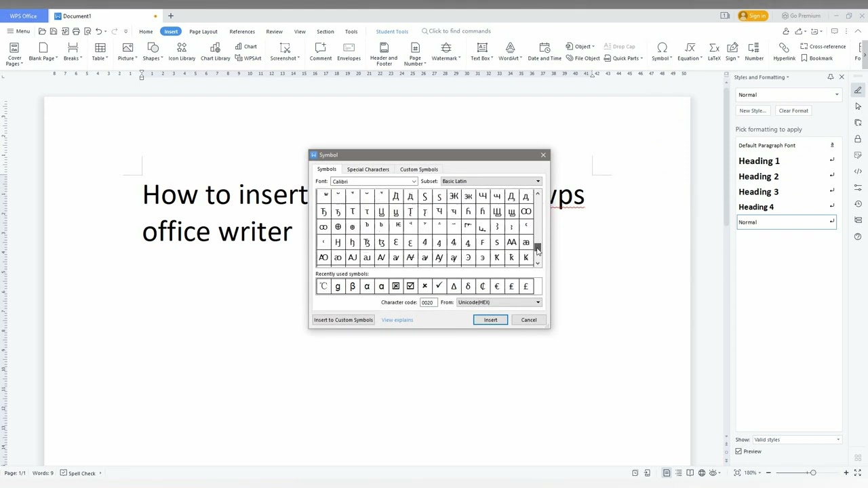Click the zoom in plus button
Screen dimensions: 868x488
pos(846,472)
